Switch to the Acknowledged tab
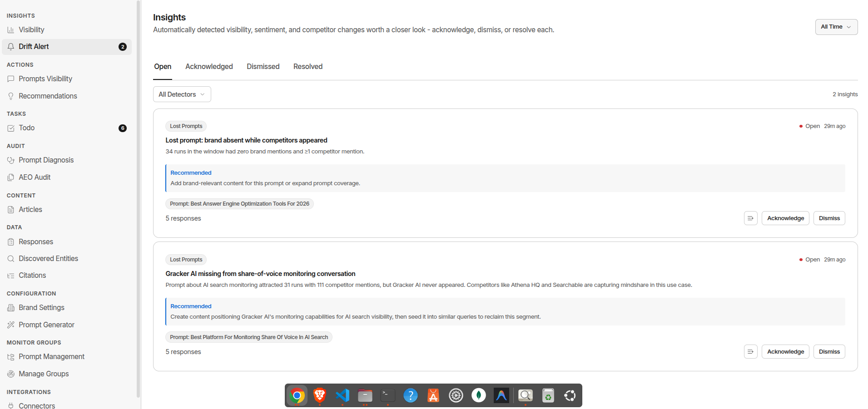 tap(209, 67)
